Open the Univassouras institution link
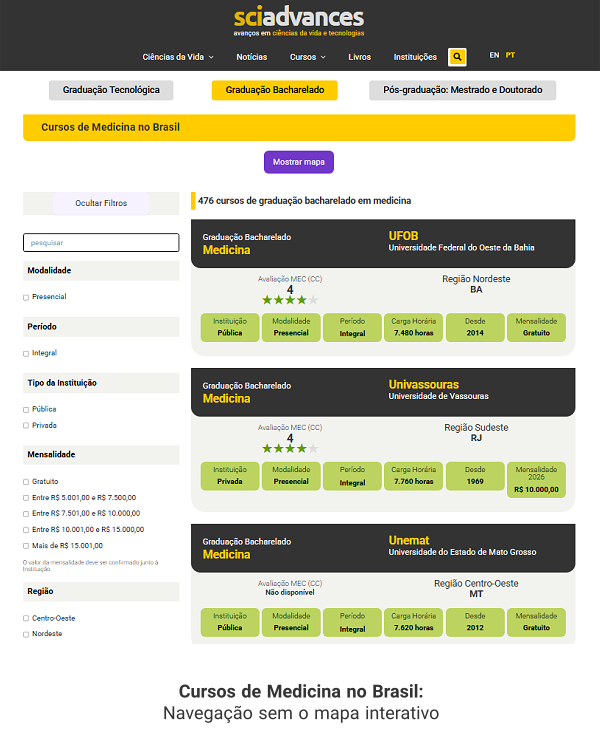 [x=423, y=384]
